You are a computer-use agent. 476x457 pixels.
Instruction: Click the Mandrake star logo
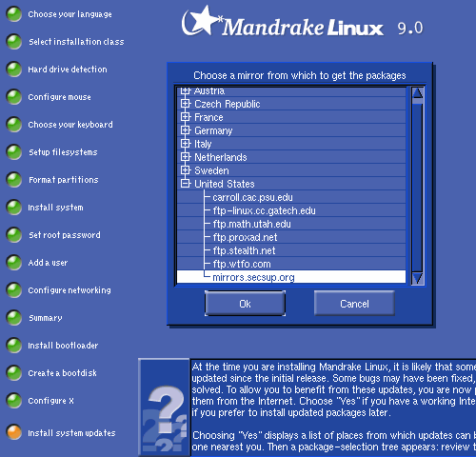201,21
